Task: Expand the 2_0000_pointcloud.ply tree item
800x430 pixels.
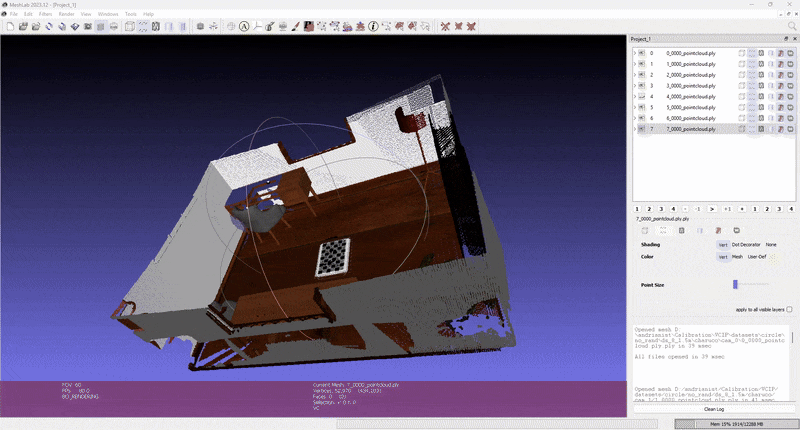Action: coord(633,75)
